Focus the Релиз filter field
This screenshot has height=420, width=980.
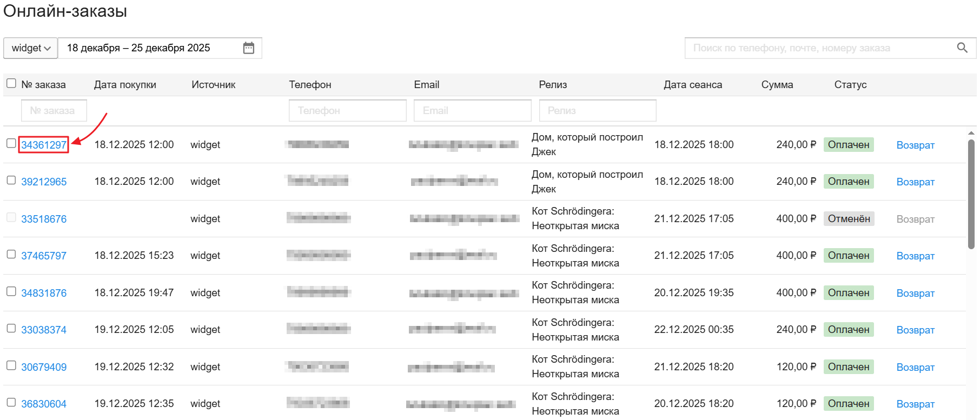(x=597, y=110)
